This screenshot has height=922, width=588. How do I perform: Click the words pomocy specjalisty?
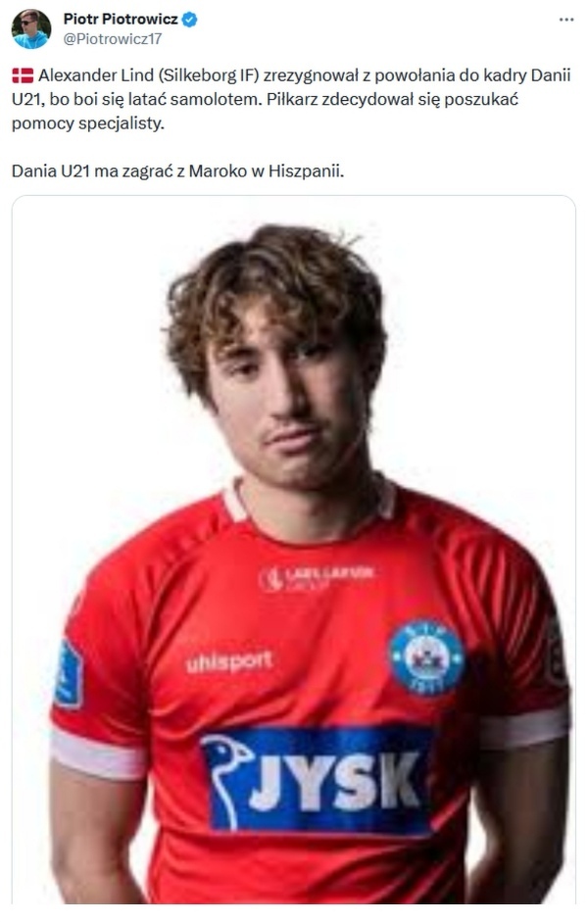(87, 124)
